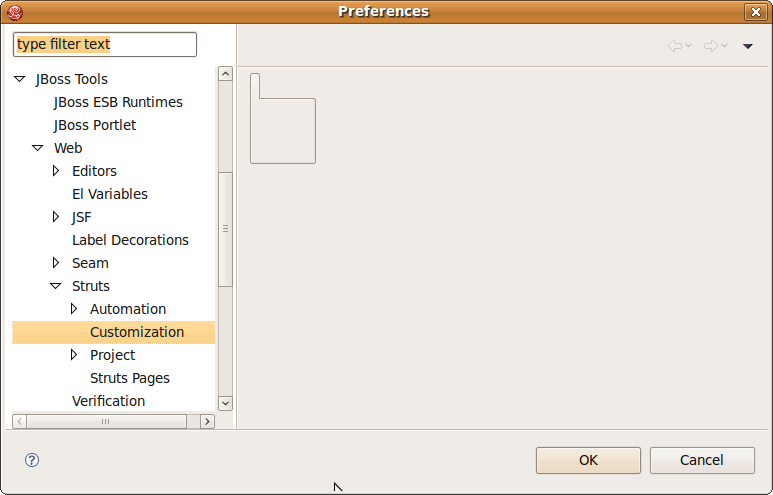Select the JBoss Tools label
Image resolution: width=773 pixels, height=495 pixels.
pyautogui.click(x=71, y=79)
